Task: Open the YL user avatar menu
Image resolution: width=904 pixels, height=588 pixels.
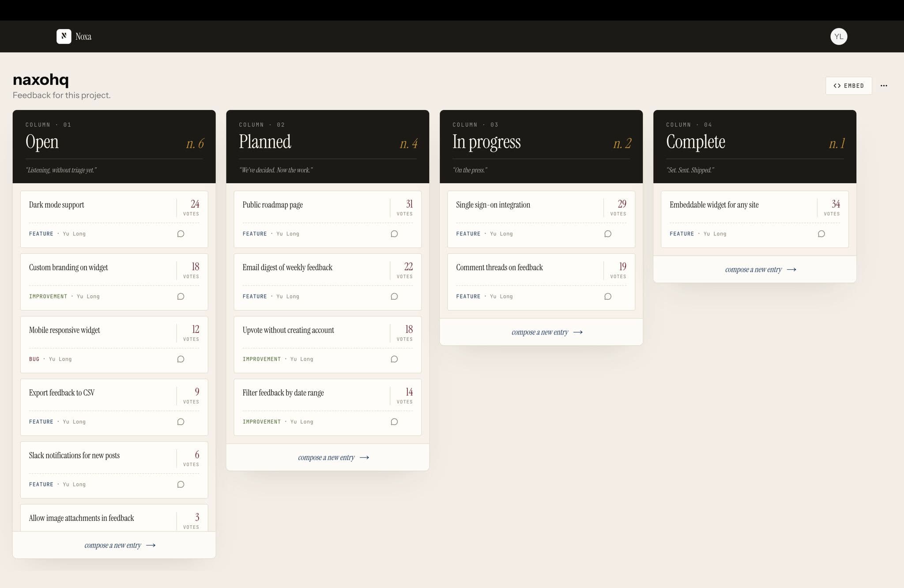Action: tap(839, 36)
